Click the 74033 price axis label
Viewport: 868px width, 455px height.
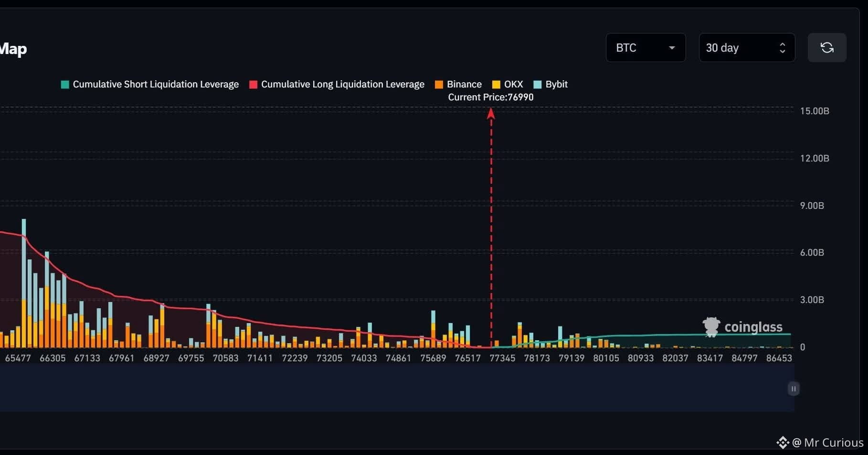[x=364, y=358]
